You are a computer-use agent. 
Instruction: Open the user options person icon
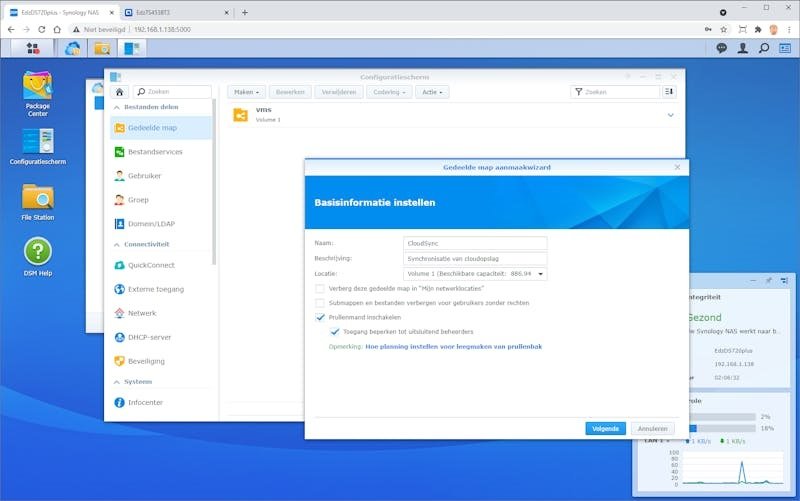click(x=743, y=48)
